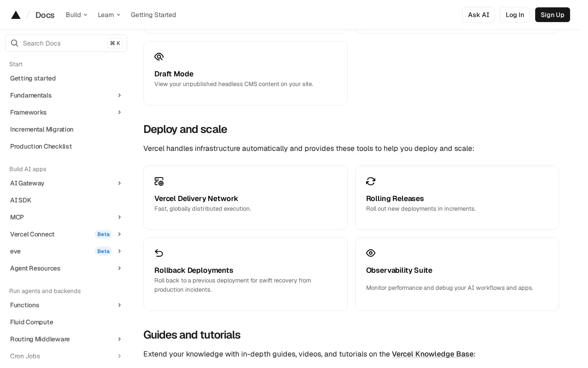The height and width of the screenshot is (368, 588).
Task: Click the Rollback Deployments undo icon
Action: click(159, 253)
